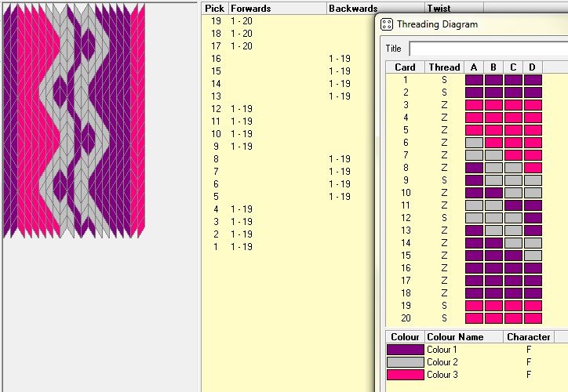Screen dimensions: 568x392
Task: Select Colour 1 purple swatch in palette
Action: pyautogui.click(x=406, y=350)
